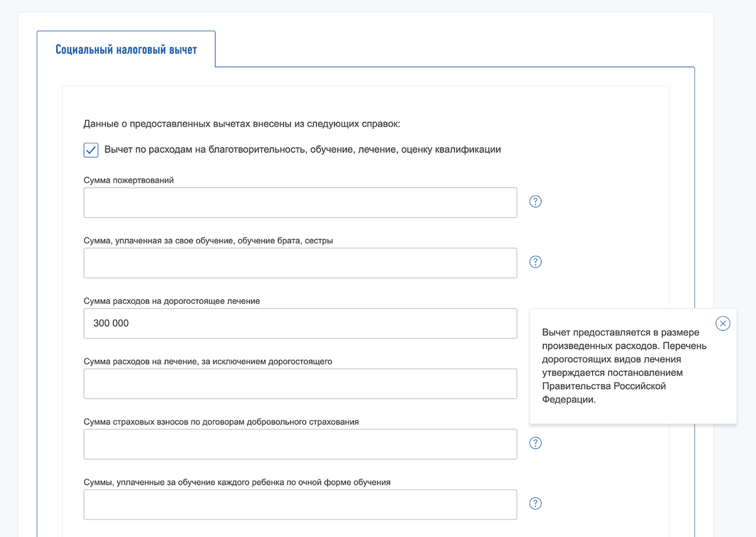Select the Социальный налоговый вычет tab
Image resolution: width=756 pixels, height=537 pixels.
tap(126, 49)
